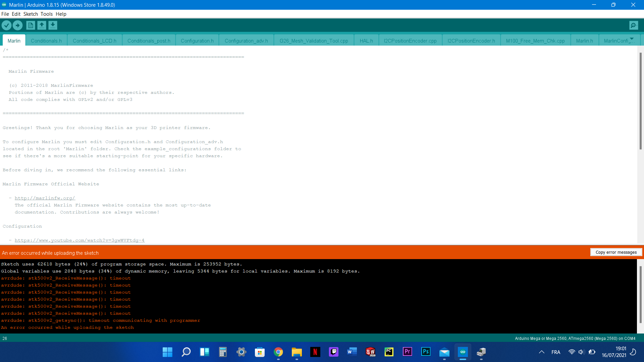Image resolution: width=644 pixels, height=362 pixels.
Task: Click the FRA language indicator
Action: point(556,352)
